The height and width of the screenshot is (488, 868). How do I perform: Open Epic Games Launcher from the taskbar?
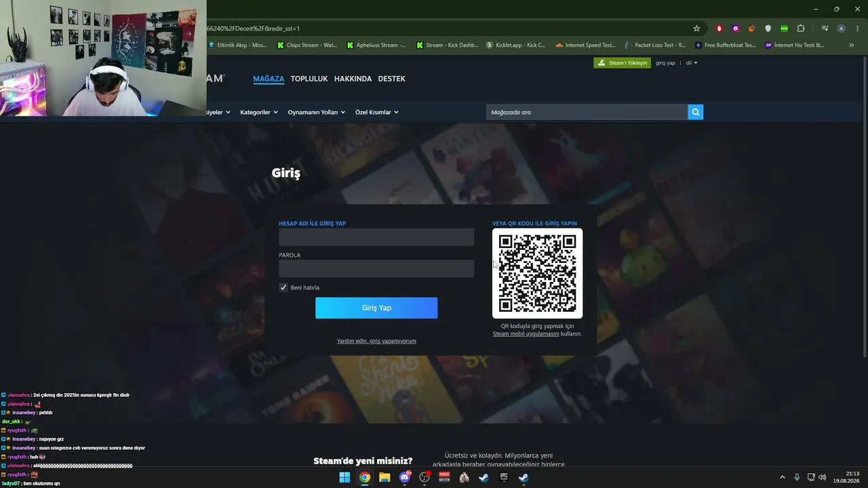coord(504,477)
